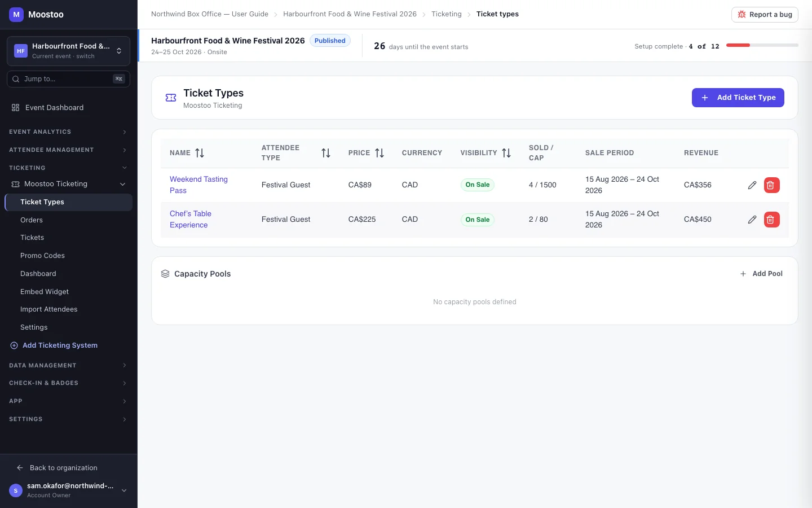Click the Capacity Pools layers icon
Image resolution: width=812 pixels, height=508 pixels.
[165, 274]
